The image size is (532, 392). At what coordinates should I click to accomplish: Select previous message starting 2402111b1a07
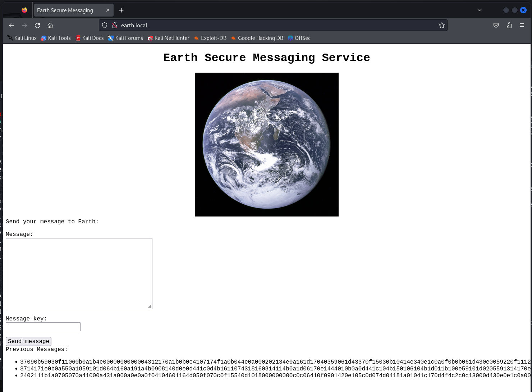(x=275, y=375)
